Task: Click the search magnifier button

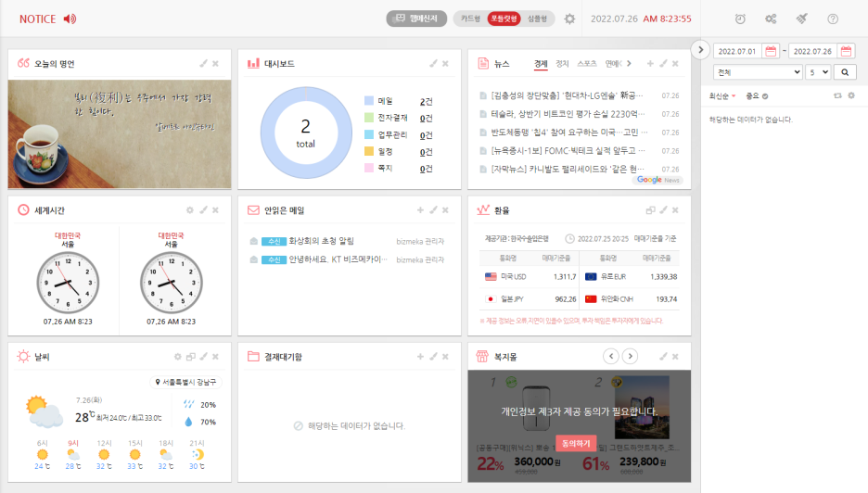Action: [x=845, y=71]
